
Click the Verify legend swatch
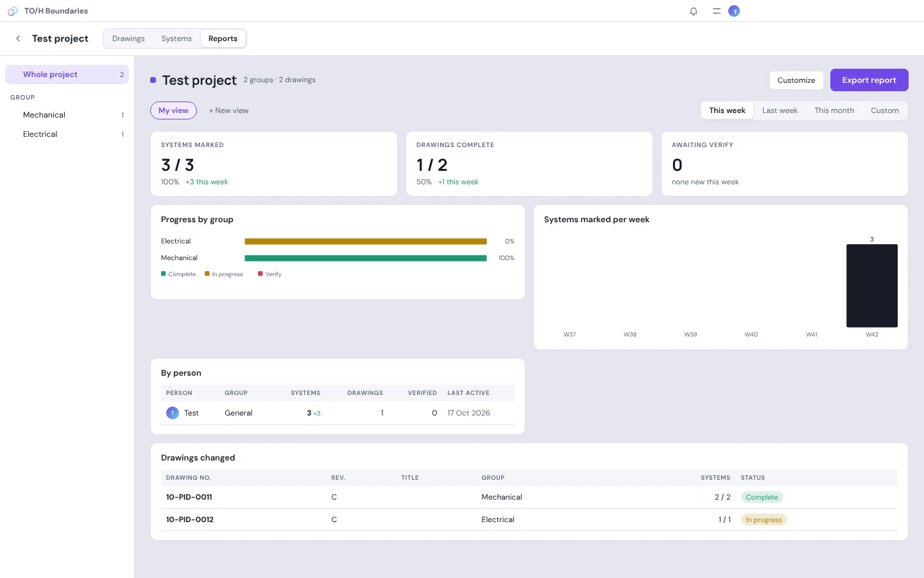pos(260,274)
